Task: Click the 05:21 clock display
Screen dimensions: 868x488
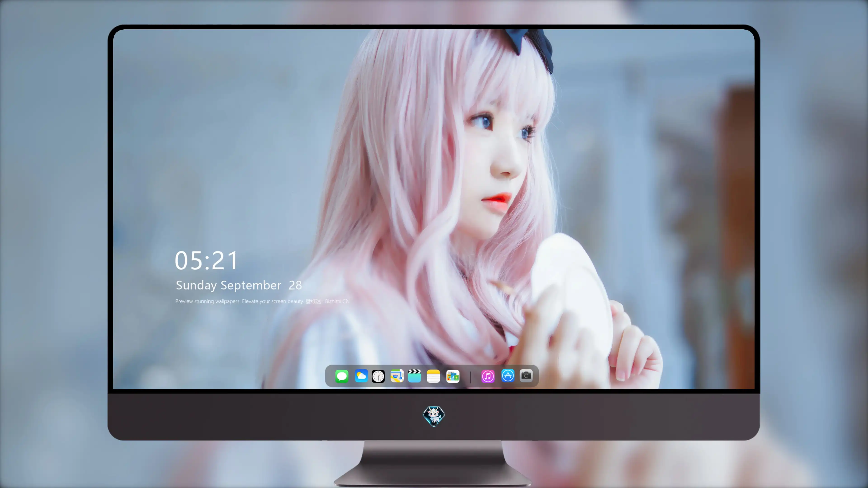Action: 206,260
